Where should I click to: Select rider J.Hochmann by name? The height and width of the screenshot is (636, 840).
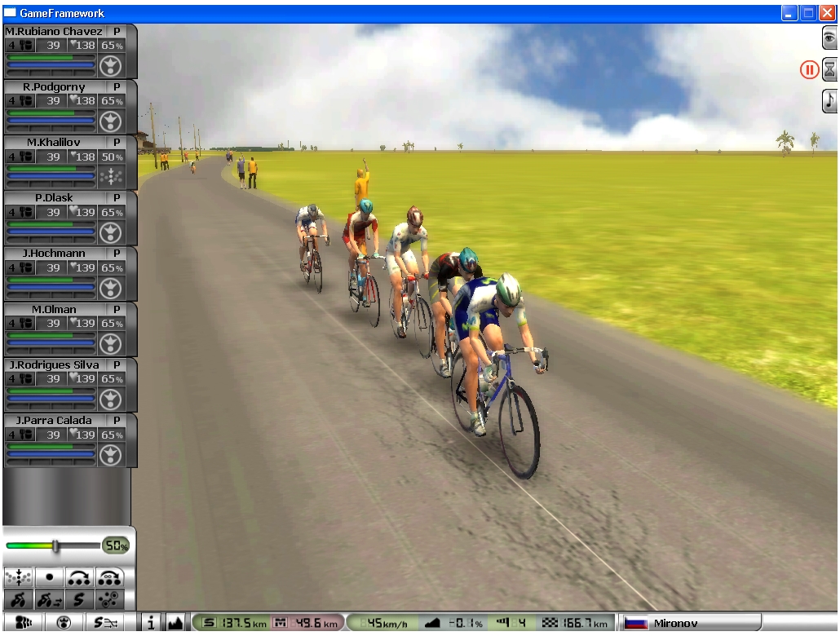(54, 254)
